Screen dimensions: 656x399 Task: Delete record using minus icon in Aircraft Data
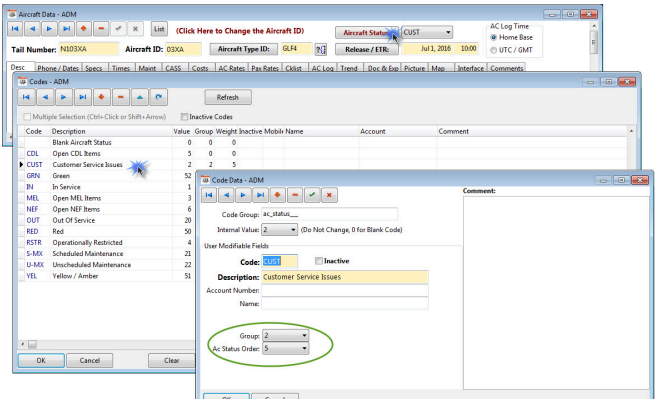(x=101, y=29)
